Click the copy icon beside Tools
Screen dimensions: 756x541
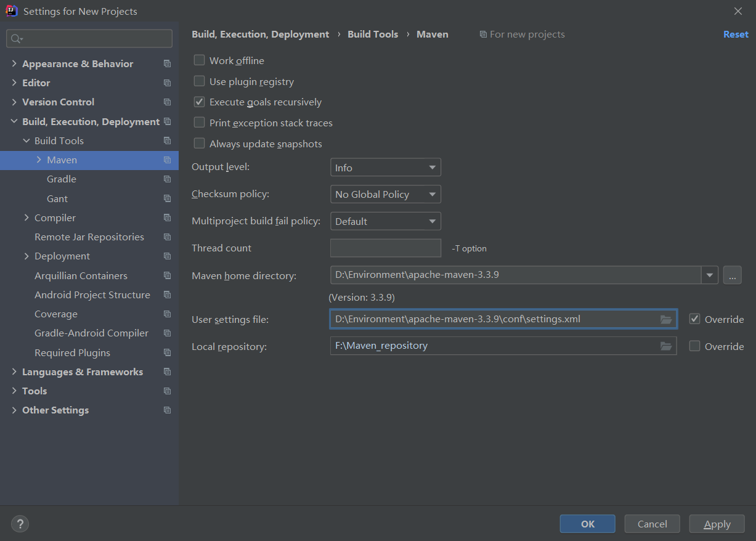tap(167, 391)
